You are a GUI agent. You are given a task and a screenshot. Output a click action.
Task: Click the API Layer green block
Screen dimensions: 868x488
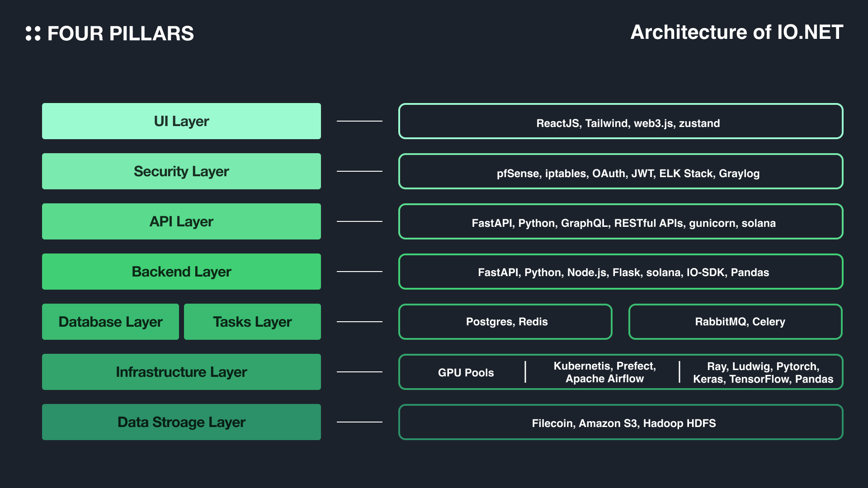pos(182,222)
